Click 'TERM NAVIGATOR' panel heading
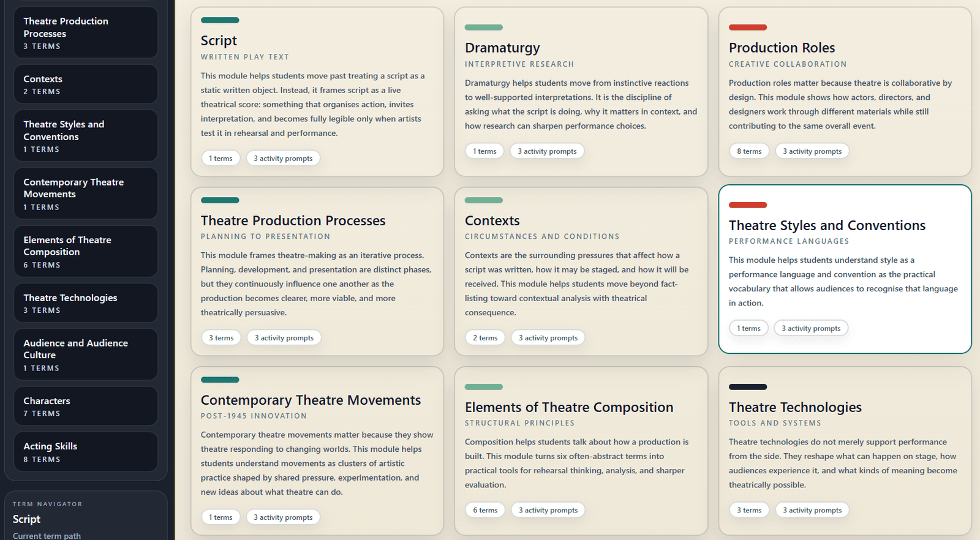980x540 pixels. click(x=47, y=504)
